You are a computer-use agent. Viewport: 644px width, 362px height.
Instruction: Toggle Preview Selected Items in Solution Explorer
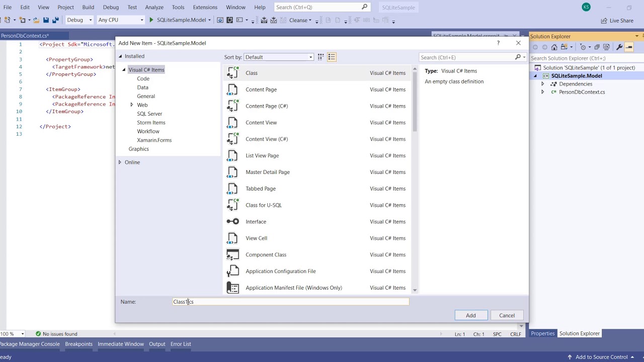click(629, 47)
